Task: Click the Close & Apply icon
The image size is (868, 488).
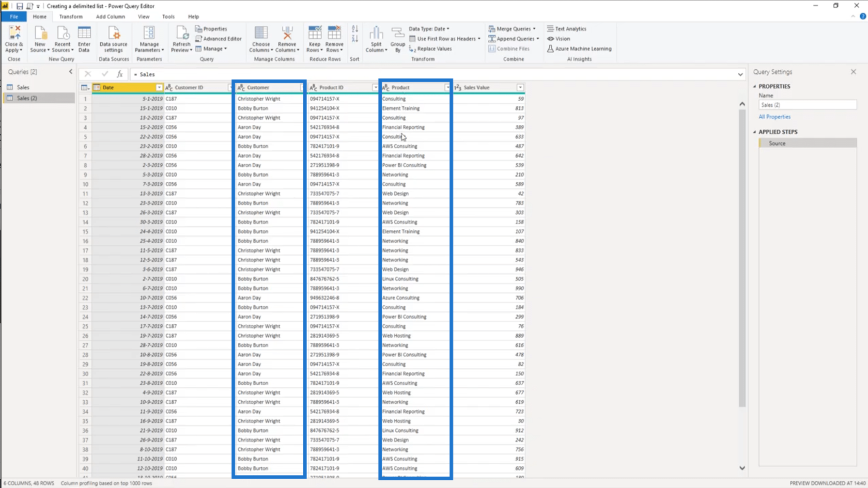Action: coord(14,33)
